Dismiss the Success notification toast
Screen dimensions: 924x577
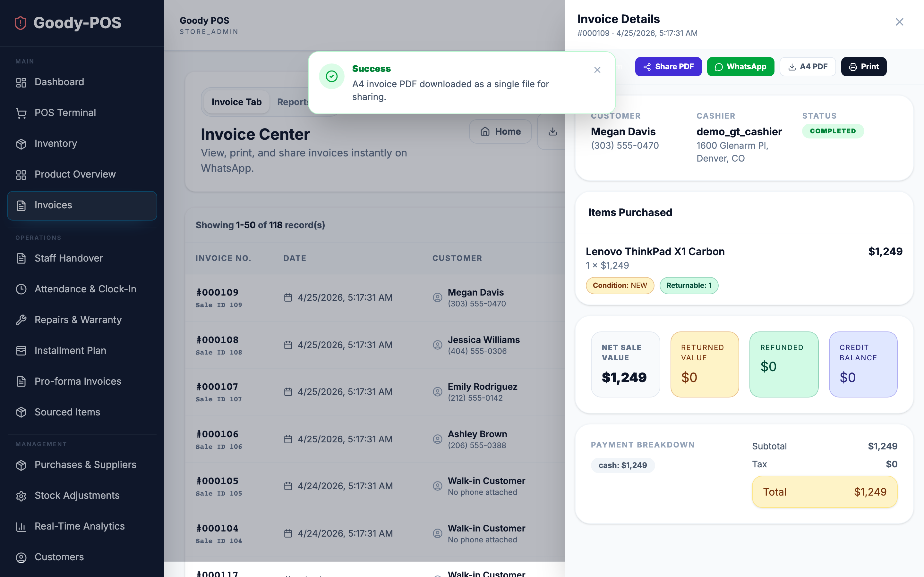[597, 70]
